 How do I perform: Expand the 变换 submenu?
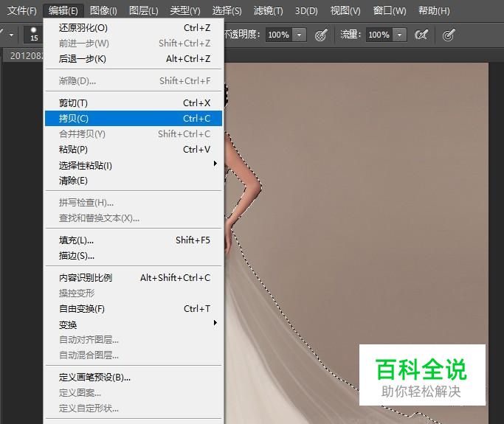[134, 324]
